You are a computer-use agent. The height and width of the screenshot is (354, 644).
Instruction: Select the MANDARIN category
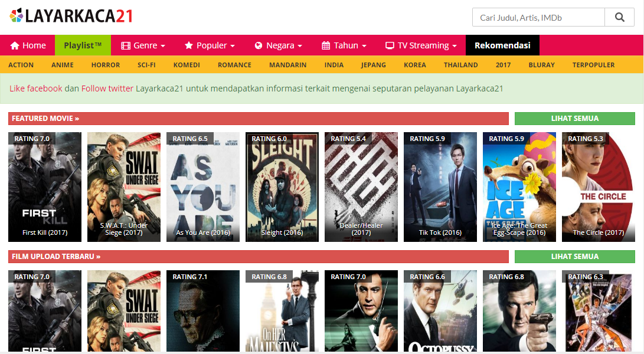point(288,65)
